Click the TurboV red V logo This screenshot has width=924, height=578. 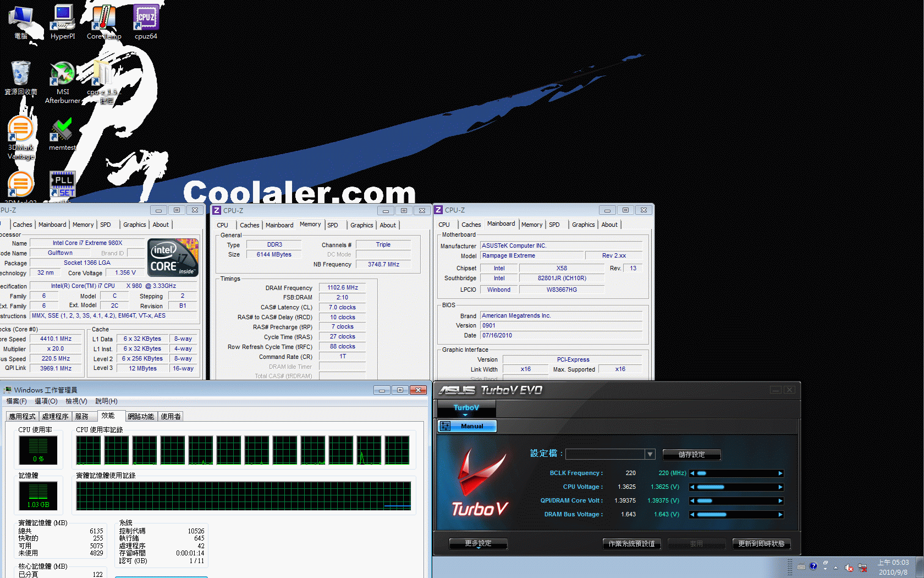coord(481,472)
